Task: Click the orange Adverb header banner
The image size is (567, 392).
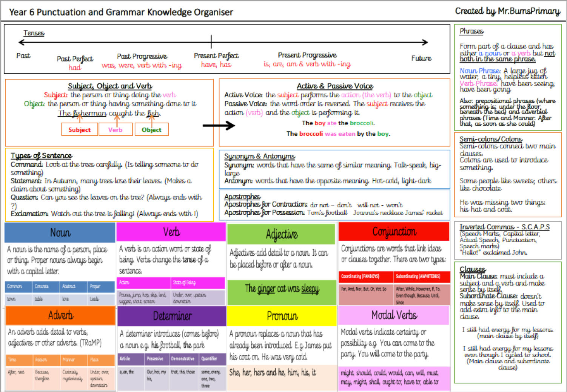Action: pyautogui.click(x=60, y=315)
